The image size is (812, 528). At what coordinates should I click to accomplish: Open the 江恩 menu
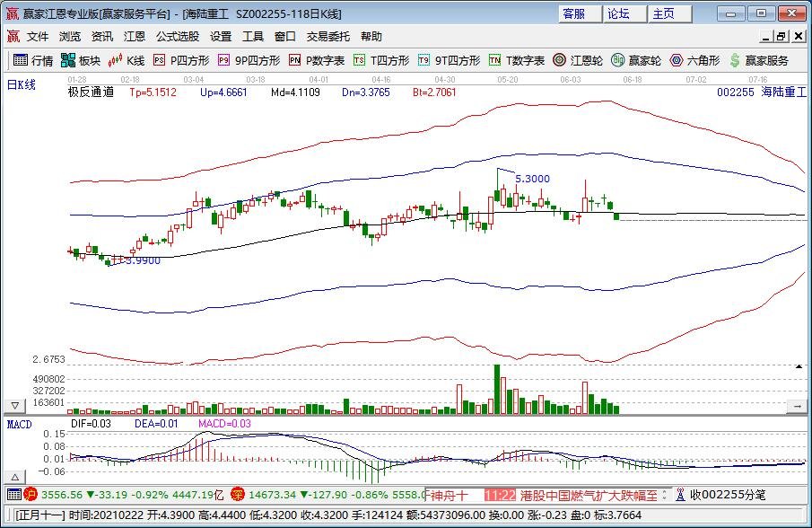pyautogui.click(x=135, y=36)
